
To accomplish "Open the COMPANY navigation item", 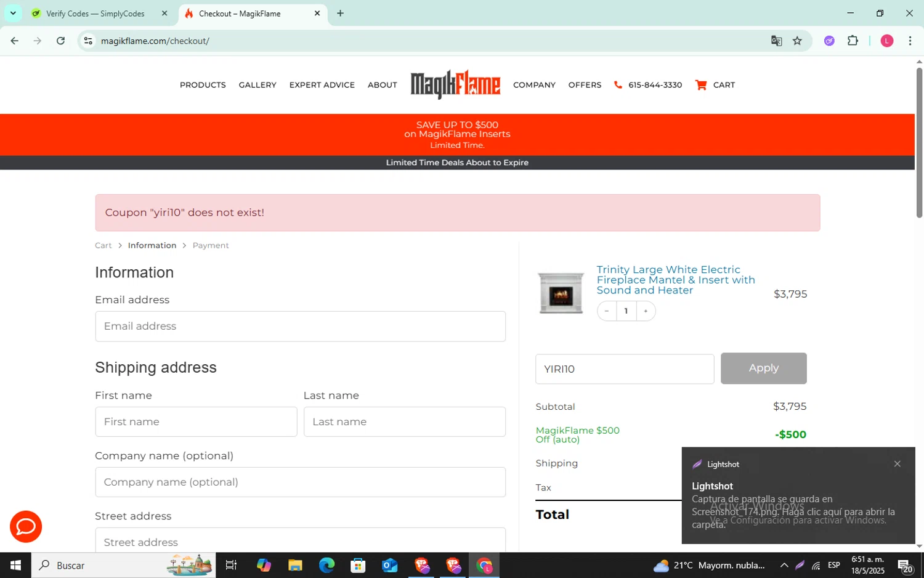I will tap(534, 85).
